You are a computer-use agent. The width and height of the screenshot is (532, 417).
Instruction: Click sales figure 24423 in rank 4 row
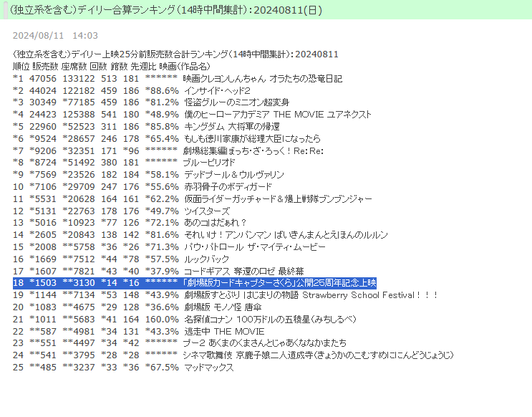pos(43,115)
